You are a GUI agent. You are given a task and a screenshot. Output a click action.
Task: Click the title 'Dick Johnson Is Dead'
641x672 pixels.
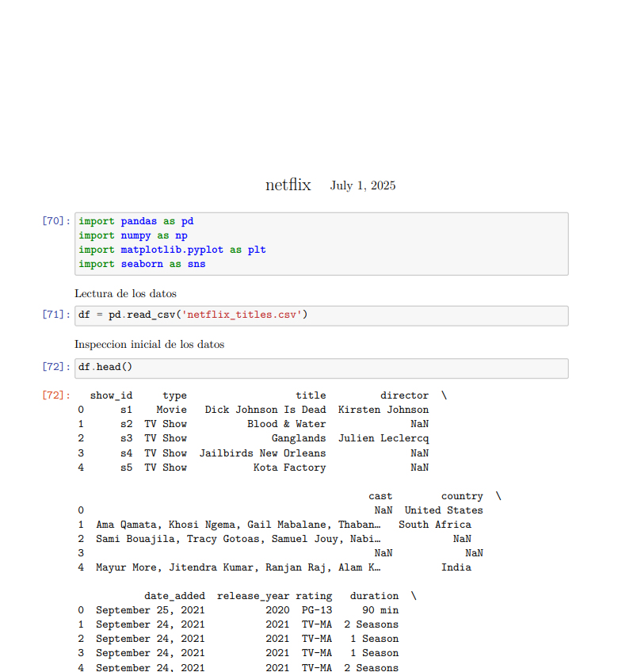265,410
